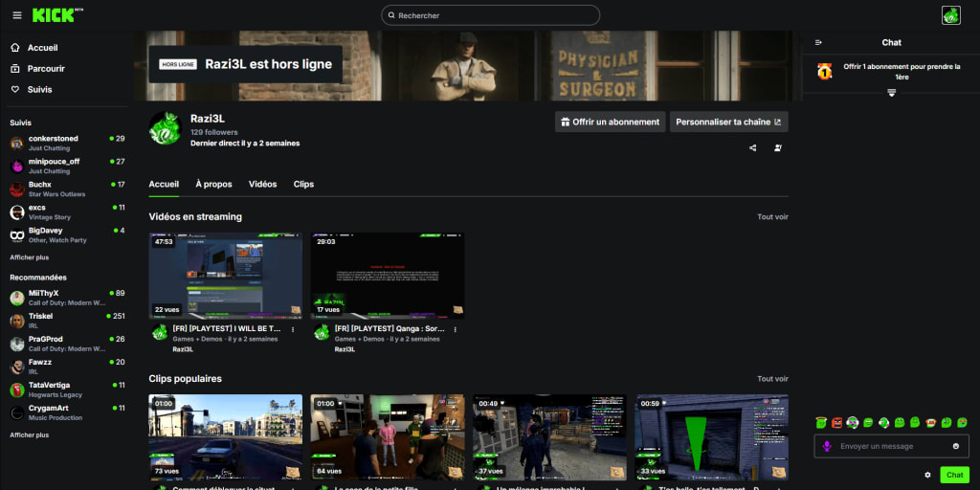Image resolution: width=980 pixels, height=490 pixels.
Task: Switch to the Clips tab
Action: [303, 185]
